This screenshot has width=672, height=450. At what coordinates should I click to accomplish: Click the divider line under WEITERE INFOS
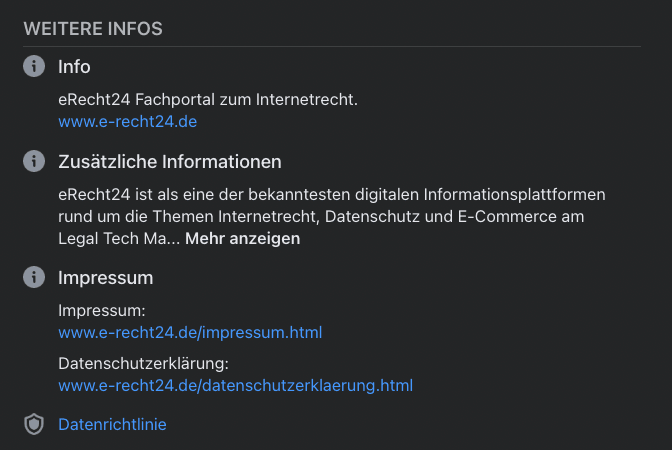(331, 46)
